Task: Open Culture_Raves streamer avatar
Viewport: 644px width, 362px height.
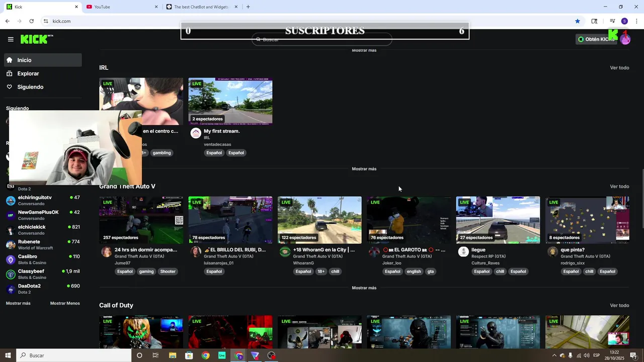Action: 463,252
